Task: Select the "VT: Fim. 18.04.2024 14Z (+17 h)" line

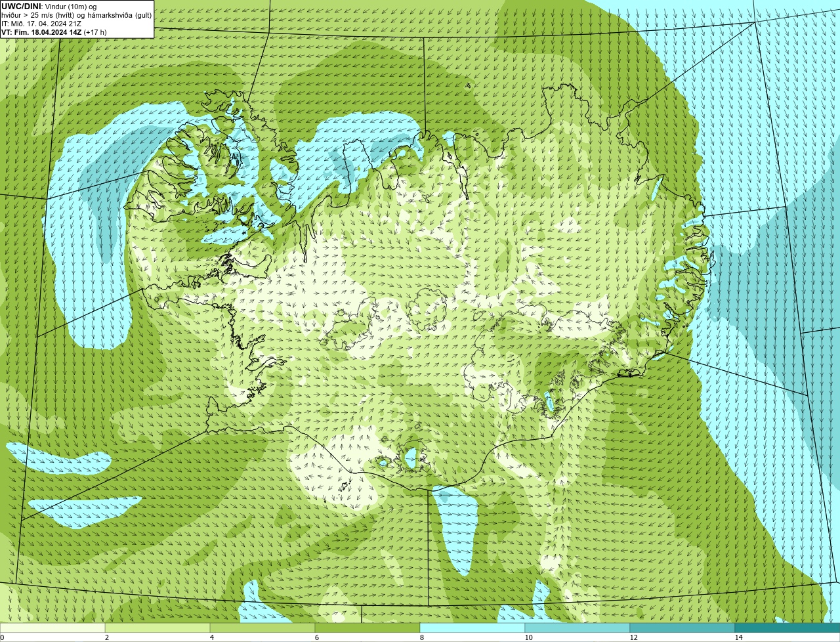Action: 54,32
